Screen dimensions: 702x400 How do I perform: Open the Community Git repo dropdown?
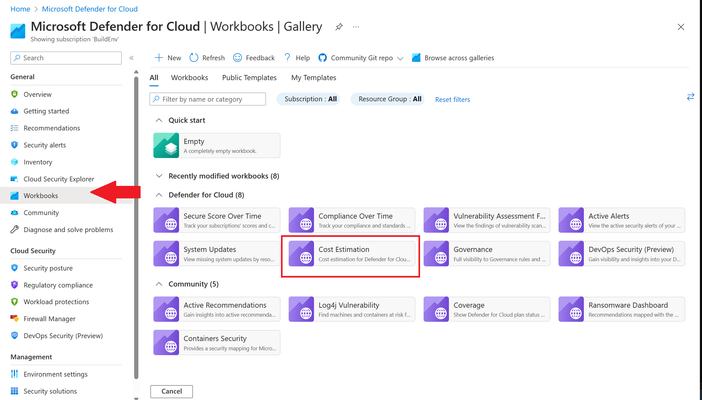click(x=361, y=58)
